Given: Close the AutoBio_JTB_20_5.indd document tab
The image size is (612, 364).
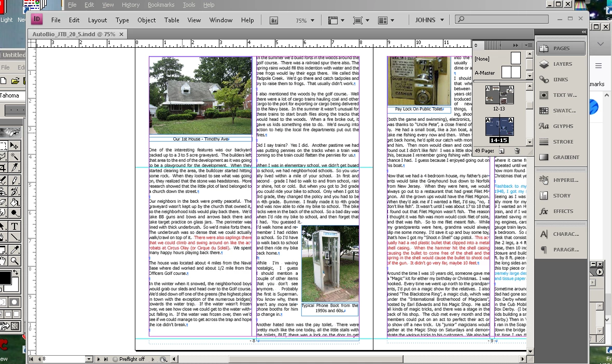Looking at the screenshot, I should click(x=121, y=34).
